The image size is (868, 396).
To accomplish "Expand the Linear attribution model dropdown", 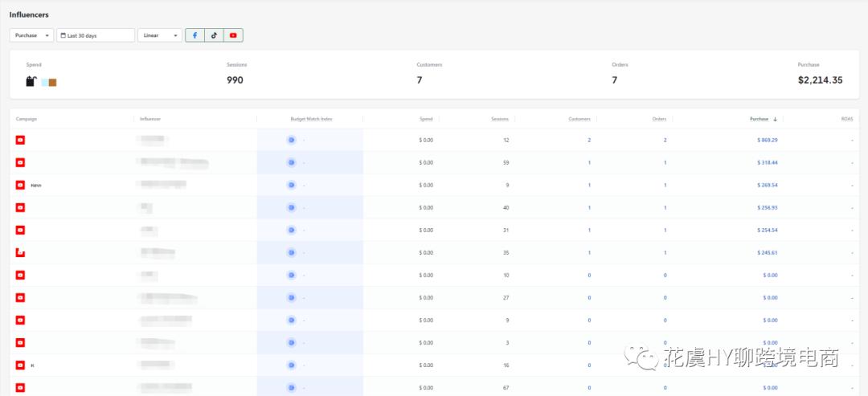I will pos(160,35).
